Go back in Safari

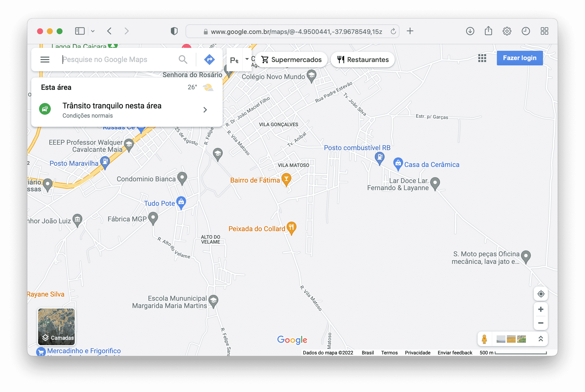[x=109, y=31]
